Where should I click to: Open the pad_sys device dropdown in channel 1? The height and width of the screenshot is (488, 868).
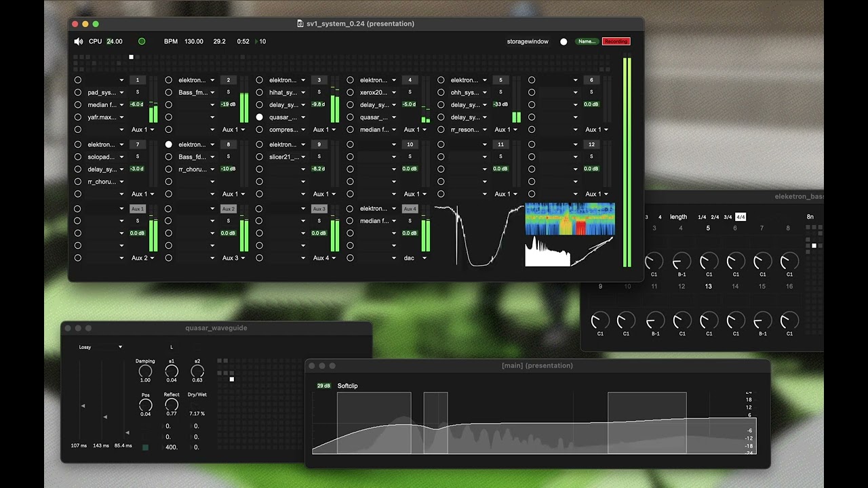point(106,92)
